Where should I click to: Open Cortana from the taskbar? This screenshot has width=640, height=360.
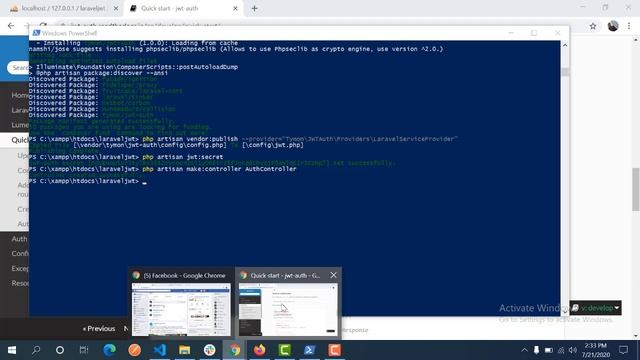tap(60, 350)
